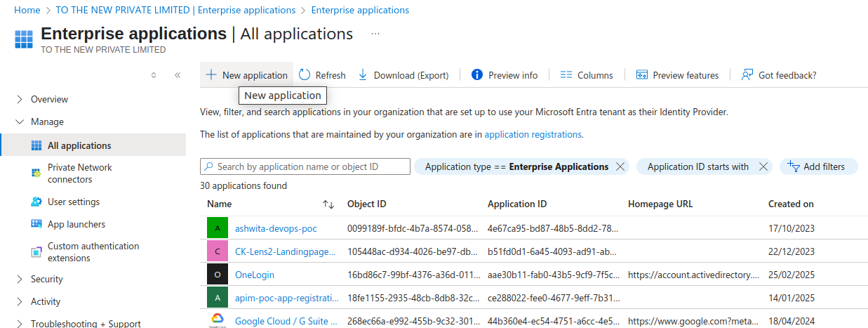This screenshot has height=328, width=868.
Task: Click OneLogin homepage URL cell
Action: coord(693,275)
